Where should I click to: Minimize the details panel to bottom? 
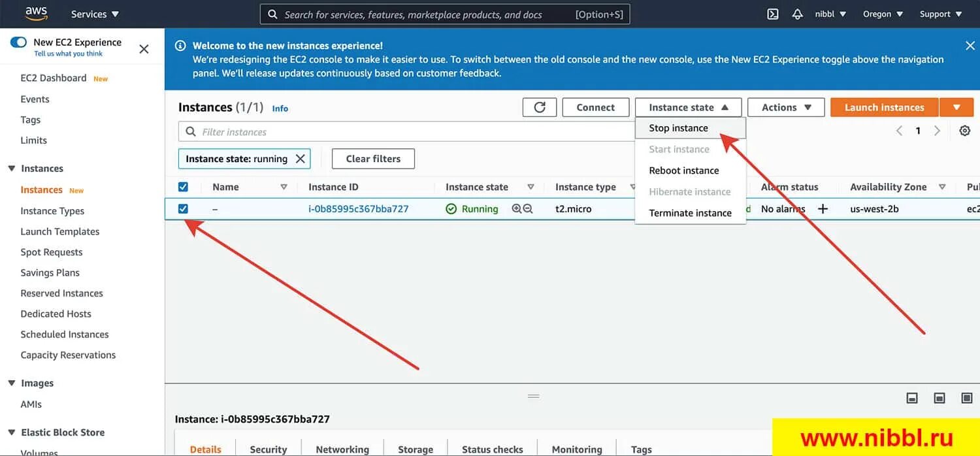(x=912, y=398)
